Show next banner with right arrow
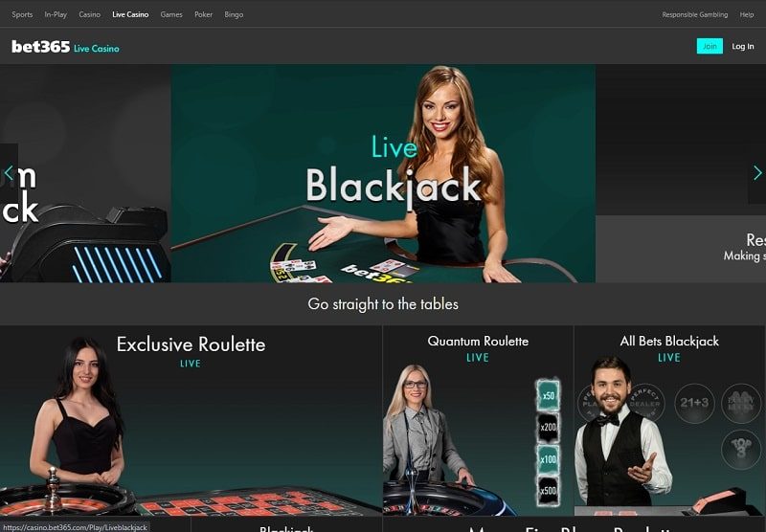766x532 pixels. point(757,173)
